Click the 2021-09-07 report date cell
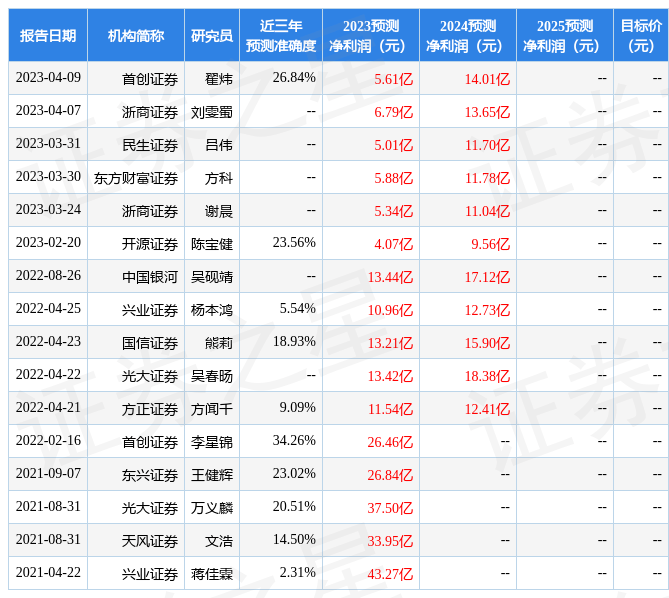Viewport: 669px width, 598px height. click(x=48, y=474)
